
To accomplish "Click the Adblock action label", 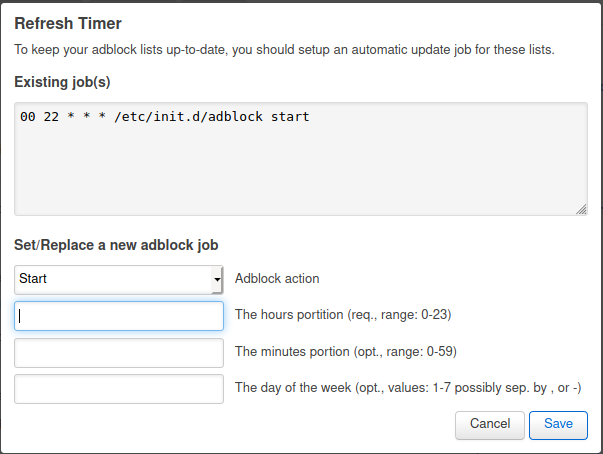I will pos(277,278).
